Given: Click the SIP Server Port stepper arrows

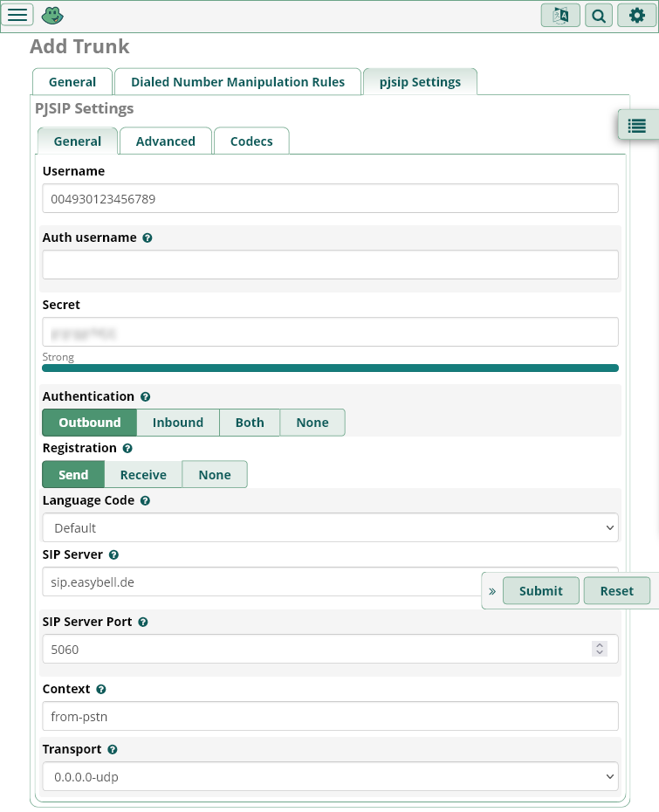Looking at the screenshot, I should point(599,649).
